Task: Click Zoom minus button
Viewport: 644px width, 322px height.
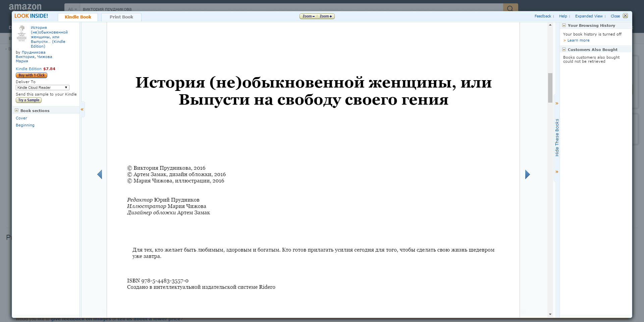Action: tap(308, 16)
